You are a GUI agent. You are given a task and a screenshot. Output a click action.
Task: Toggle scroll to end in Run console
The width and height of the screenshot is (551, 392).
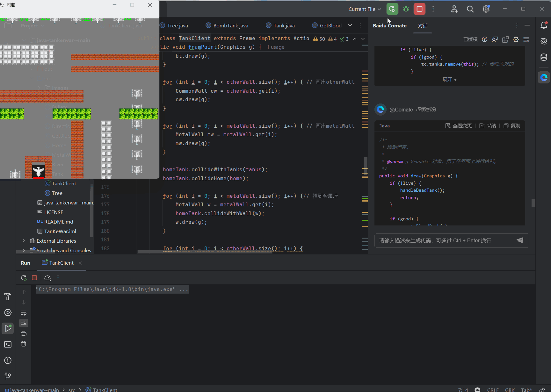[24, 323]
